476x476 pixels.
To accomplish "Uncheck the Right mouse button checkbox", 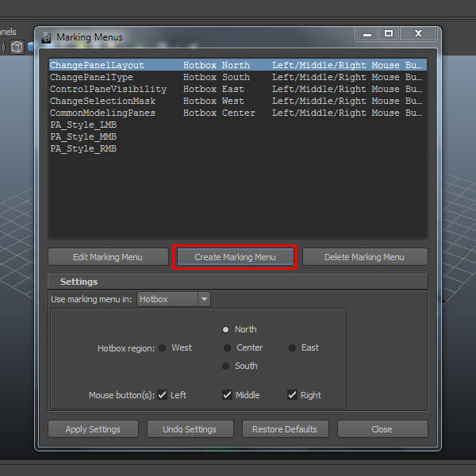I will [292, 395].
